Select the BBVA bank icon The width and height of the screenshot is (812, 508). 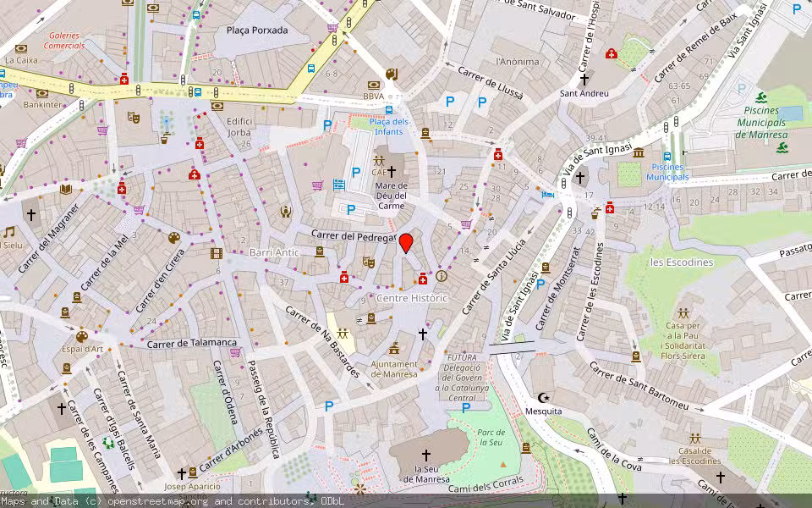[x=373, y=86]
